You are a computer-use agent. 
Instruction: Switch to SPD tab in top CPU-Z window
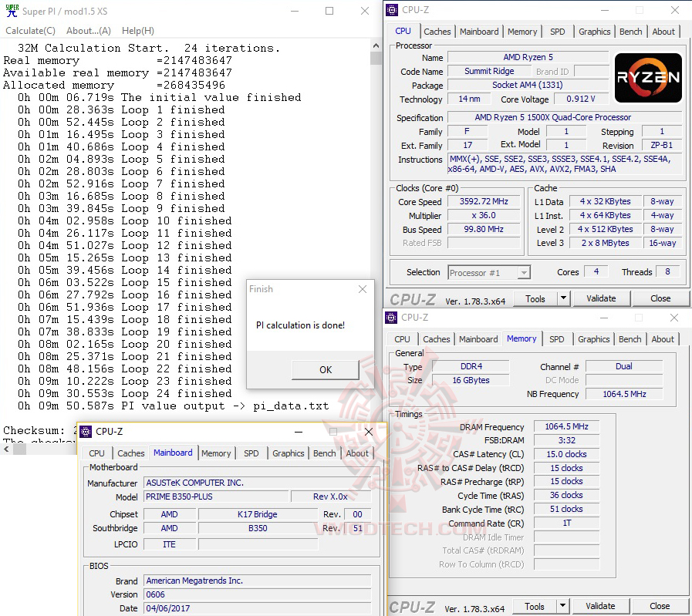click(x=558, y=32)
